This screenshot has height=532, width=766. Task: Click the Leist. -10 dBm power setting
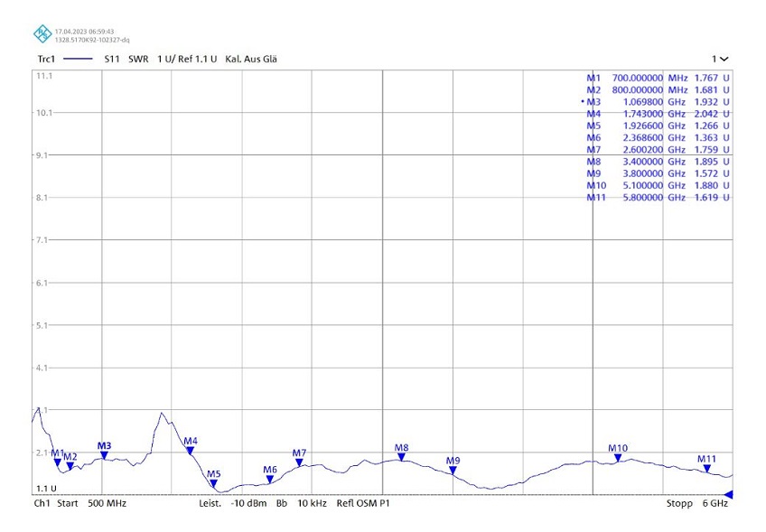[232, 503]
